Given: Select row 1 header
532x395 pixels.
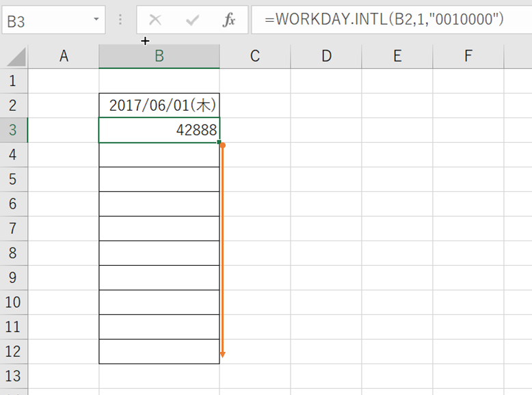Looking at the screenshot, I should coord(14,81).
